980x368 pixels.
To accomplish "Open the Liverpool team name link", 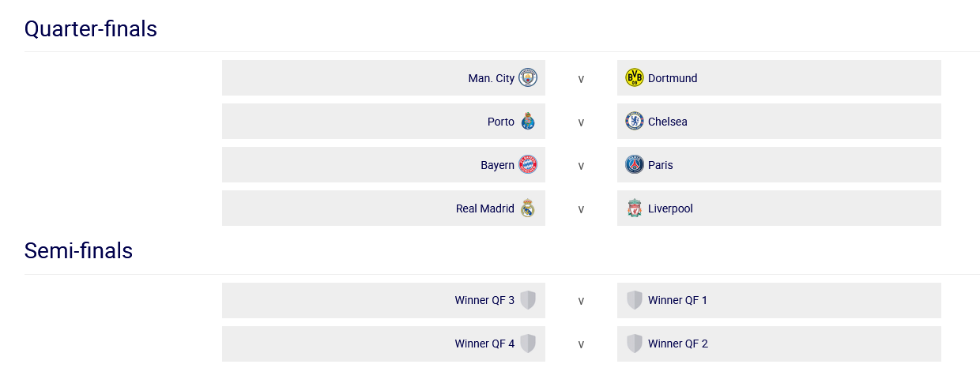I will pyautogui.click(x=670, y=208).
